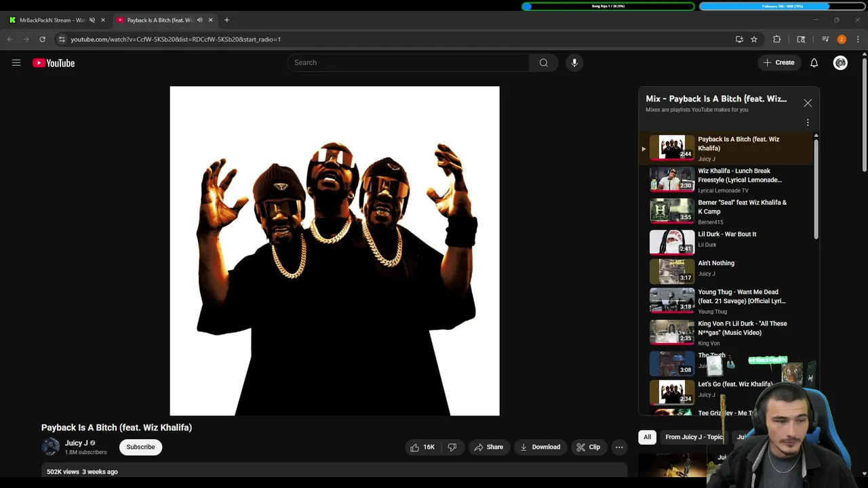Focus the YouTube search field
Screen dimensions: 868x488
(408, 62)
